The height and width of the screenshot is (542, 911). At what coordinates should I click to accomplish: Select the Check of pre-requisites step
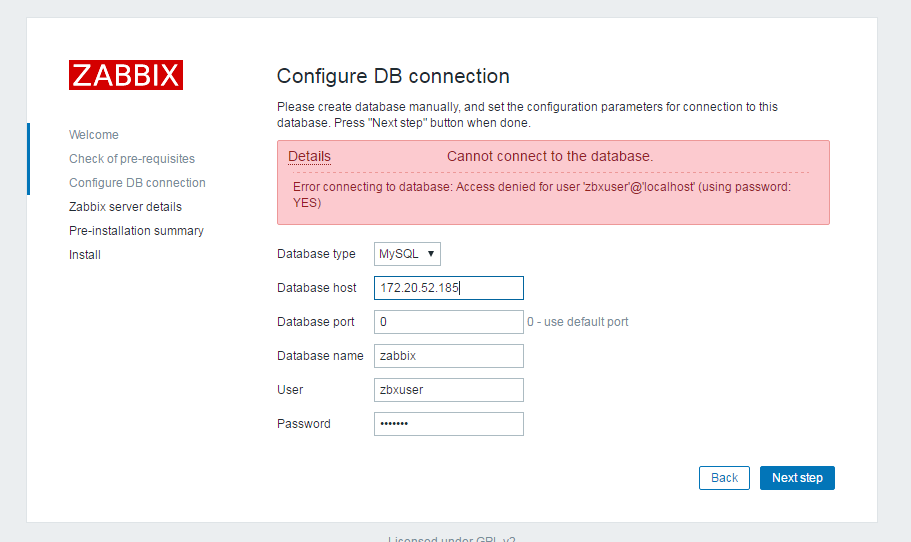pos(132,159)
